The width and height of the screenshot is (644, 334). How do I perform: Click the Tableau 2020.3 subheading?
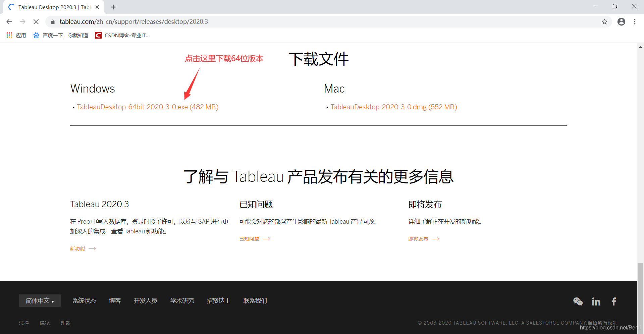[100, 204]
